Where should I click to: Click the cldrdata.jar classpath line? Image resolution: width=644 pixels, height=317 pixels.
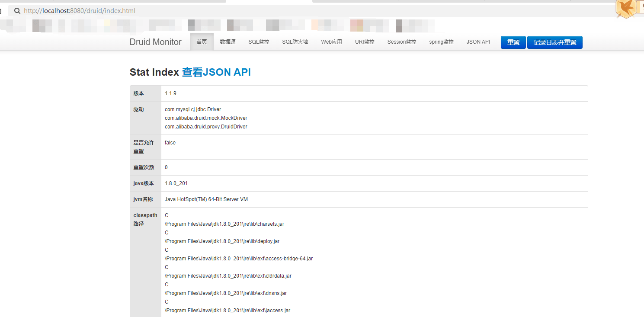tap(228, 276)
